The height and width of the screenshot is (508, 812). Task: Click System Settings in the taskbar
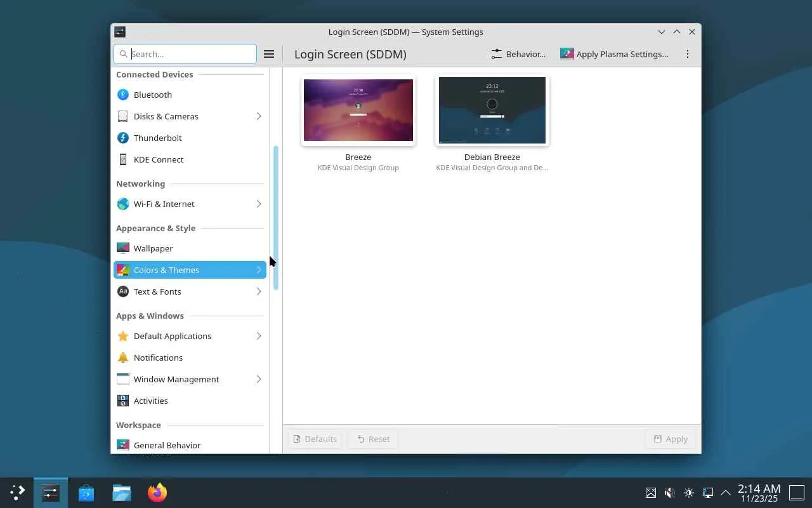51,492
